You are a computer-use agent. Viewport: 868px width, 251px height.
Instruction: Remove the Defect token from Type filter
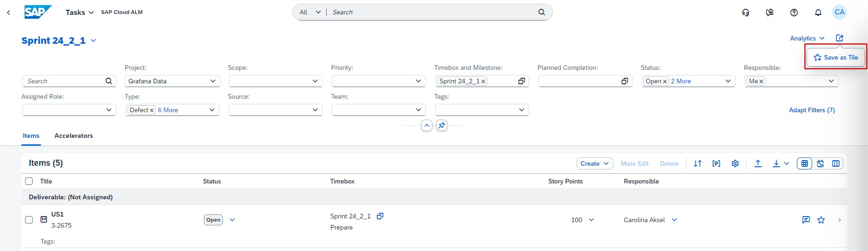(x=152, y=110)
